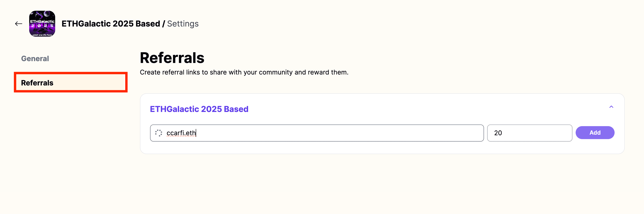This screenshot has width=644, height=214.
Task: Click the slash separator in the breadcrumb
Action: point(163,24)
